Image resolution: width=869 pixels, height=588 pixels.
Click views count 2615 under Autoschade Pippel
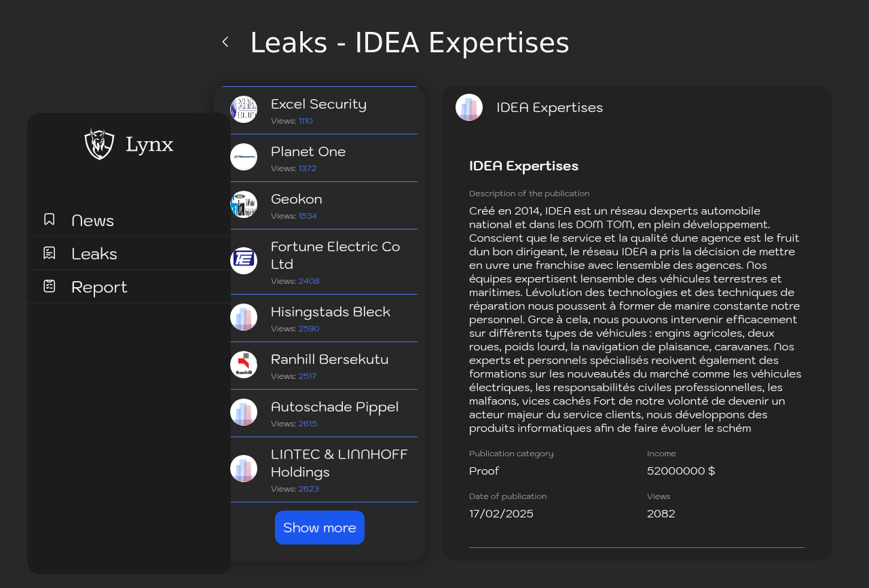click(x=308, y=424)
